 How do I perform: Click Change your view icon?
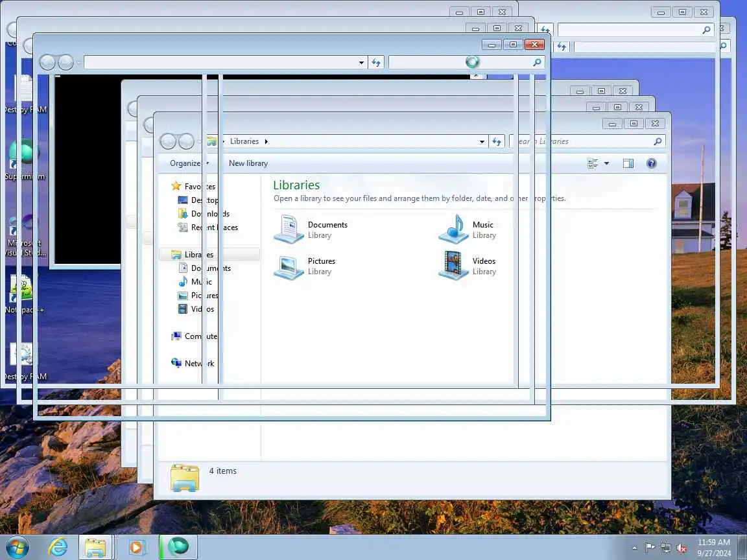(593, 163)
